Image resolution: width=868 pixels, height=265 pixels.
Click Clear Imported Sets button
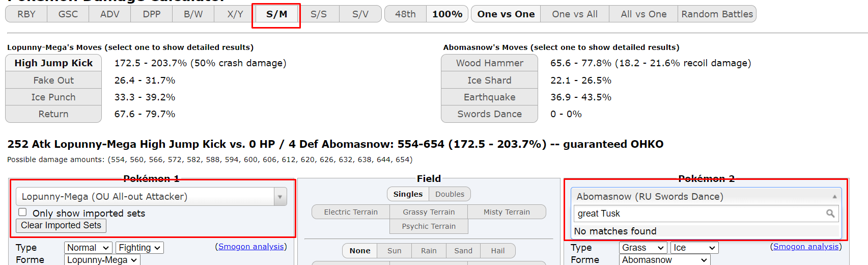pos(61,225)
